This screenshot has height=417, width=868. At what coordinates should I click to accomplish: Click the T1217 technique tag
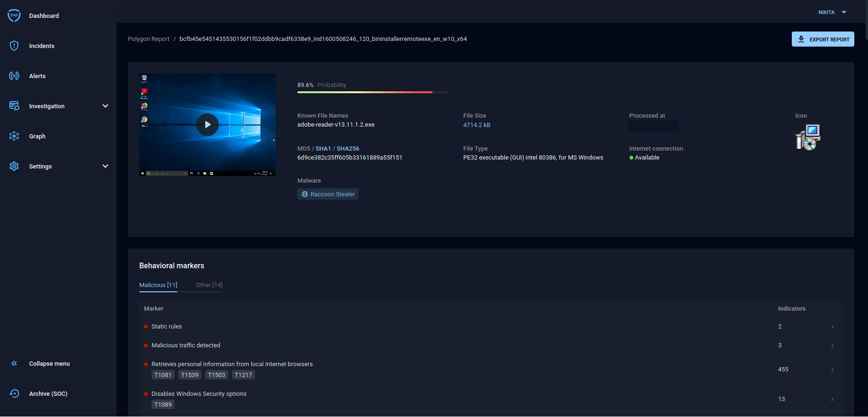pos(243,375)
